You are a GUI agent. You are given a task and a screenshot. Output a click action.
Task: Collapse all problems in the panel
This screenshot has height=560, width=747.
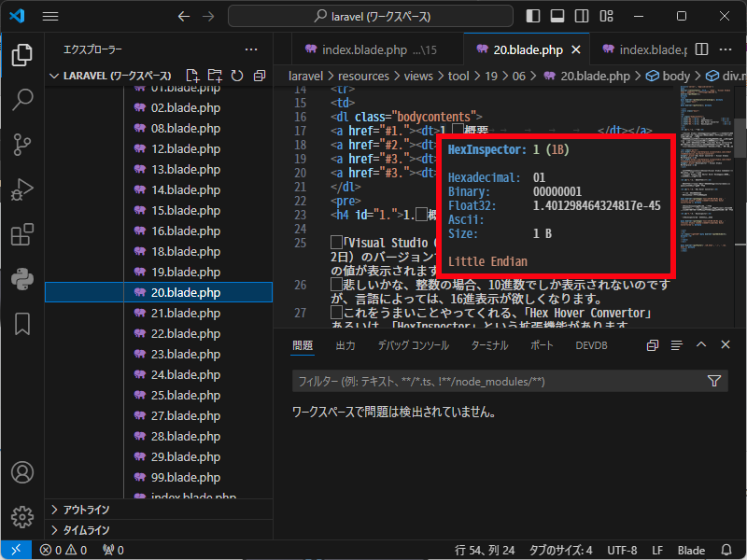[x=652, y=344]
